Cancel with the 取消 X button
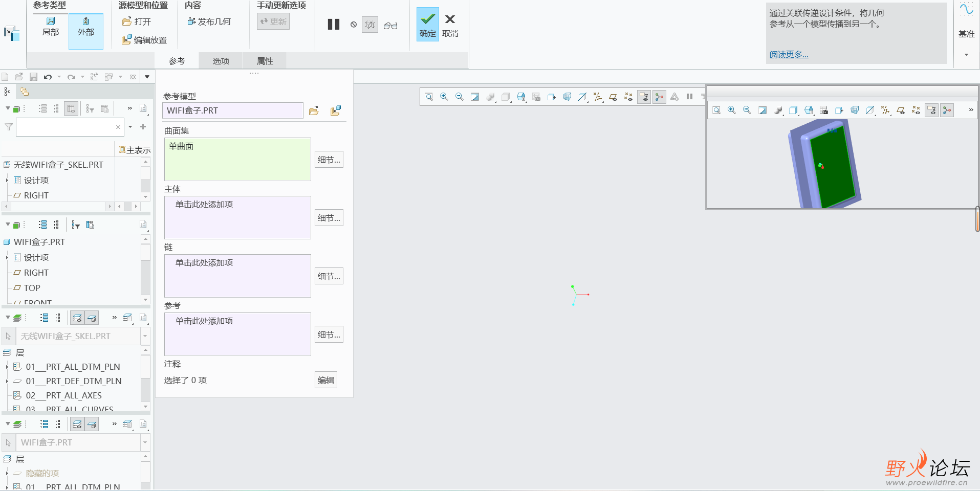This screenshot has width=980, height=491. pos(450,25)
